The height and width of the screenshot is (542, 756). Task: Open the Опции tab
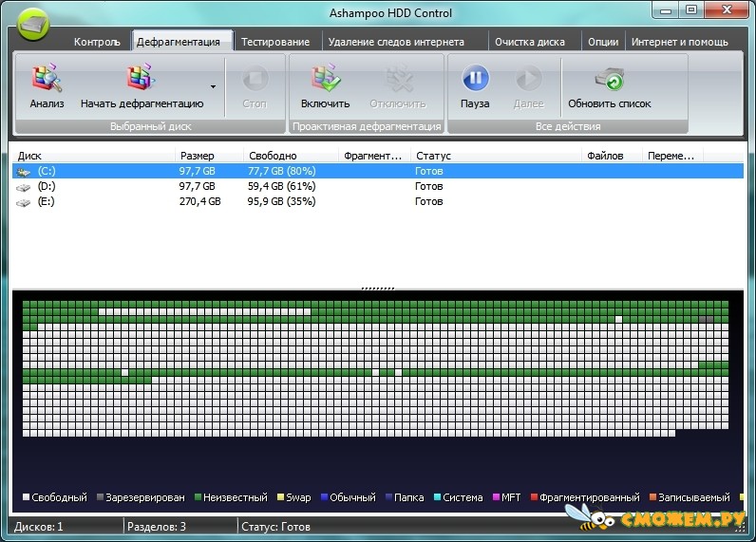coord(603,42)
